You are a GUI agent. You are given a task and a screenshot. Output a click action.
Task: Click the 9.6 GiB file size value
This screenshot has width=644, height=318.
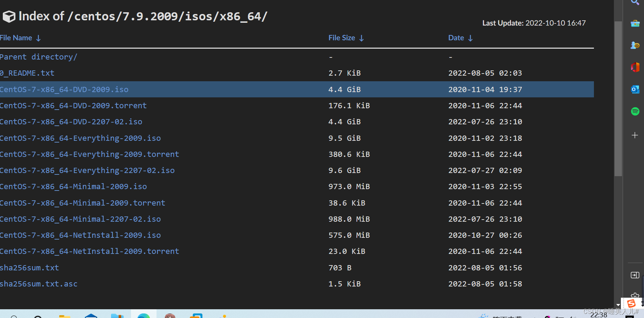(x=345, y=170)
